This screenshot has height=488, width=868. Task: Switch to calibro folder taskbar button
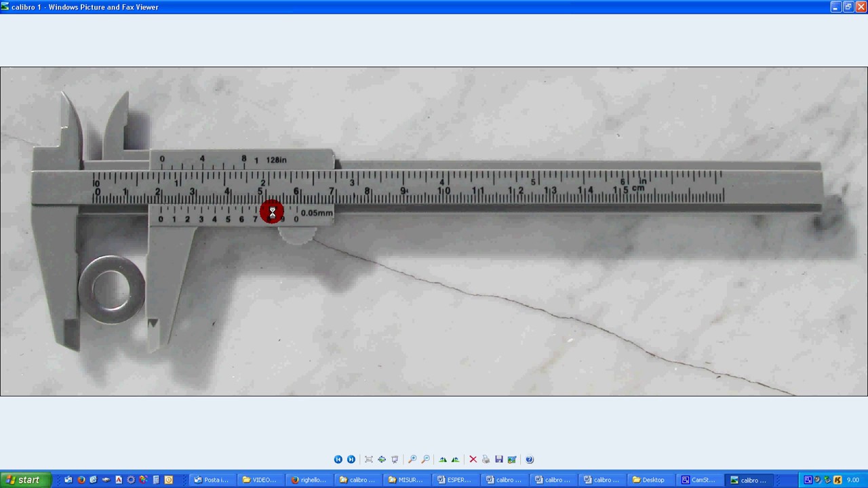click(358, 480)
